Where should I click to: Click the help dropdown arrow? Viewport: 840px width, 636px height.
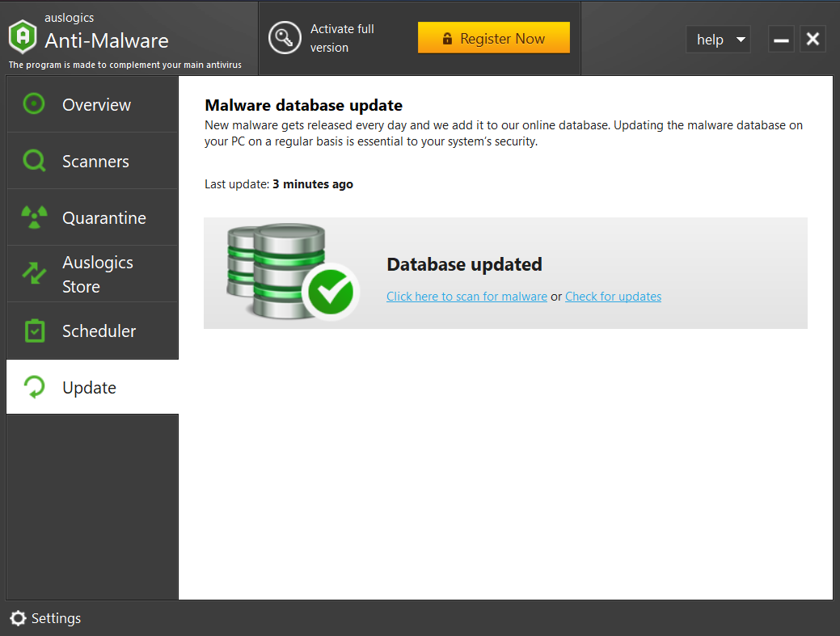pos(741,40)
